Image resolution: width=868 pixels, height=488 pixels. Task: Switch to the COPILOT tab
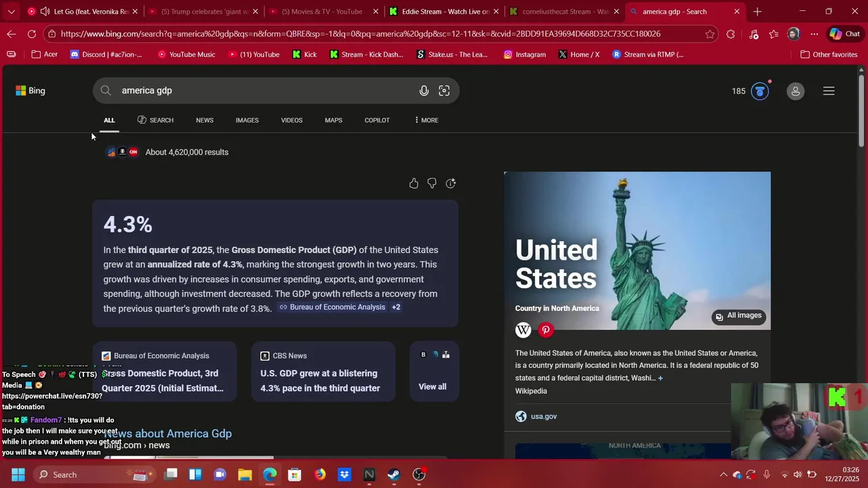coord(377,120)
